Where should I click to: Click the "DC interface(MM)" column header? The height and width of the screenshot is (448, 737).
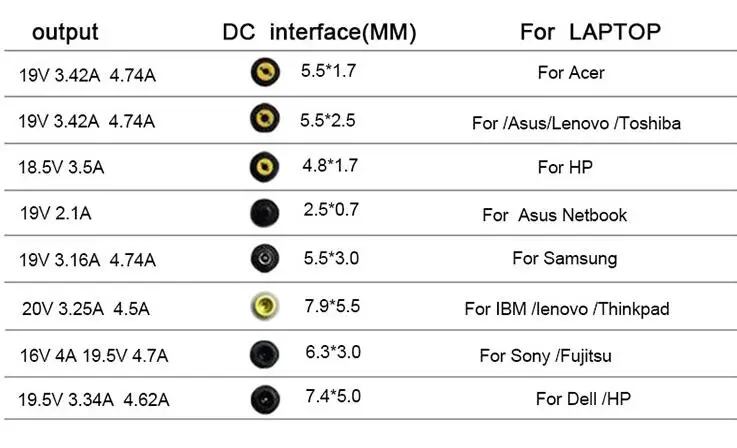point(319,32)
